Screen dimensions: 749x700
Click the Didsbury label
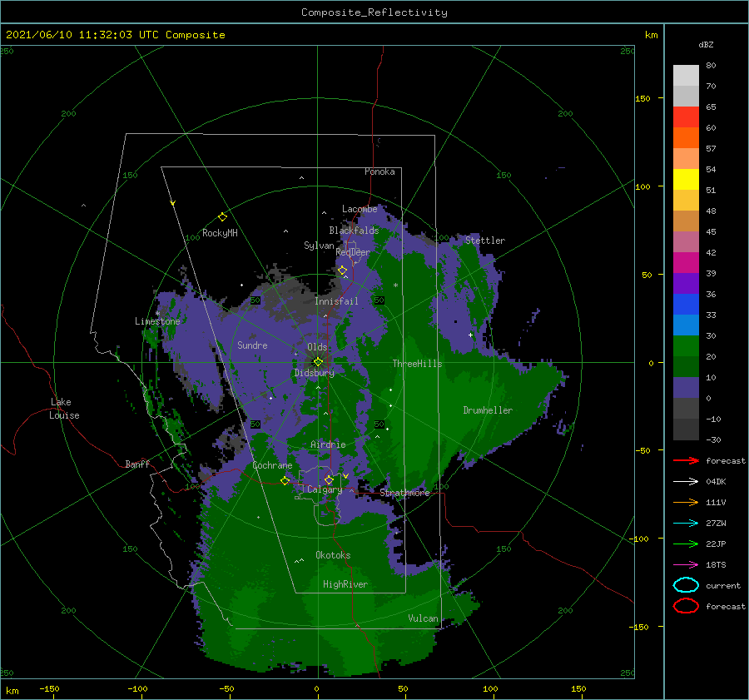click(x=315, y=373)
